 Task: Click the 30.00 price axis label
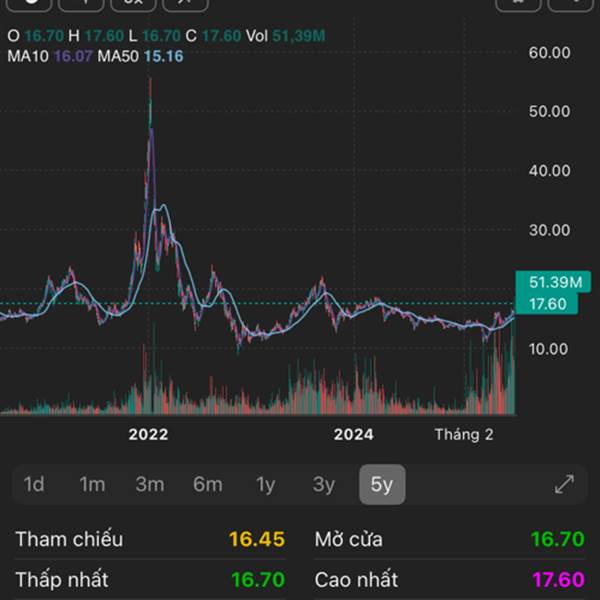coord(549,230)
